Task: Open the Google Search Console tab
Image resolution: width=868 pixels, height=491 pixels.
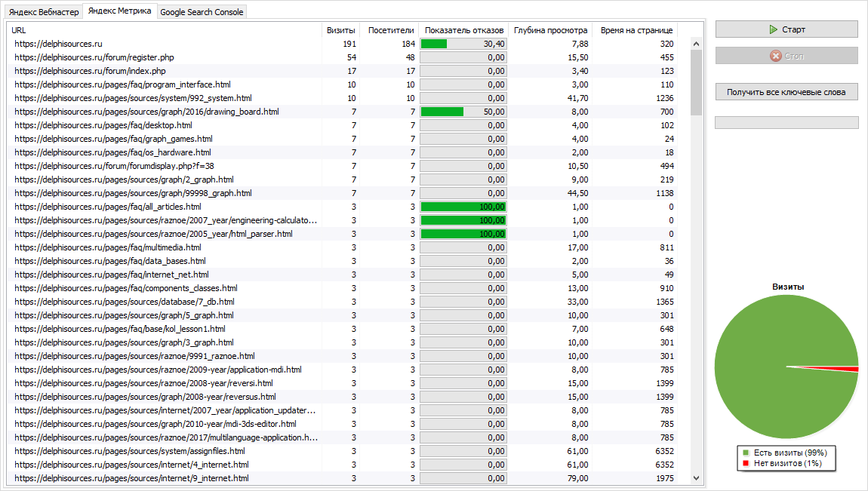Action: coord(202,12)
